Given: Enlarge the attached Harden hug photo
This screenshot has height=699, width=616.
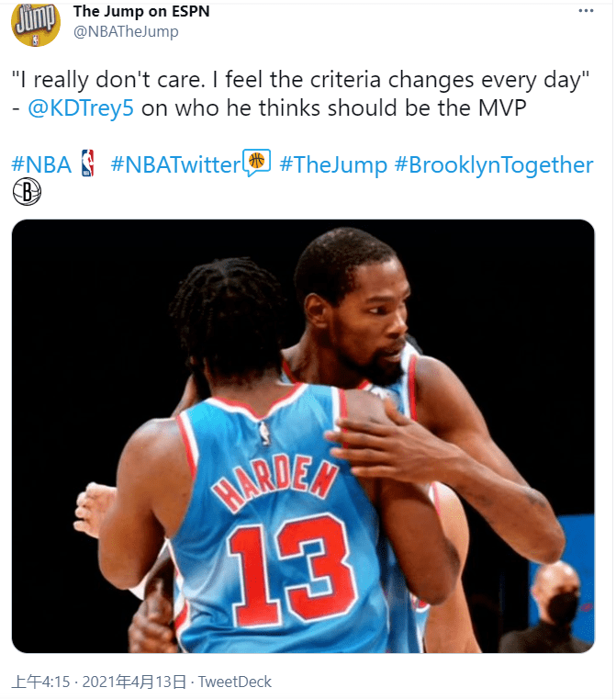Looking at the screenshot, I should 303,436.
